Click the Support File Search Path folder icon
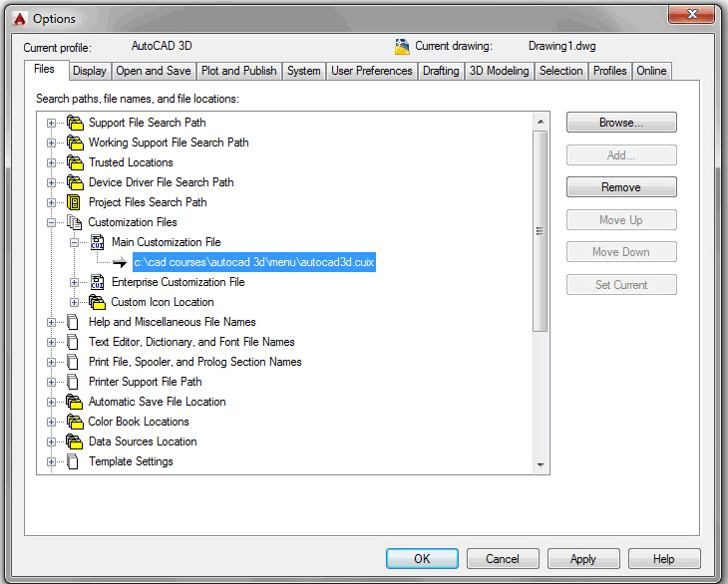Viewport: 728px width, 584px height. [x=74, y=123]
